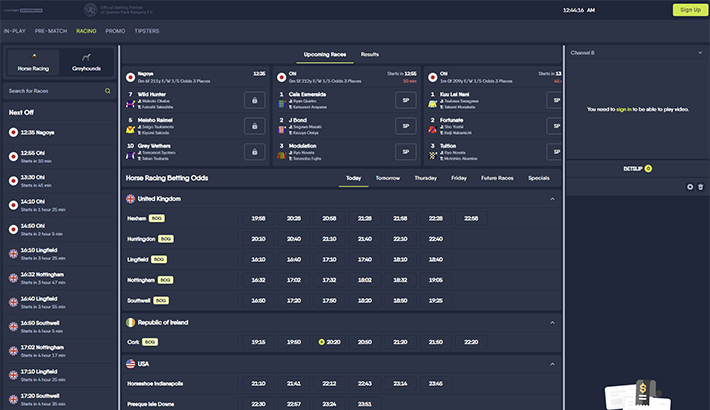The height and width of the screenshot is (410, 710).
Task: Click the UK flag icon beside 16:32 Nottingham
Action: coord(14,278)
